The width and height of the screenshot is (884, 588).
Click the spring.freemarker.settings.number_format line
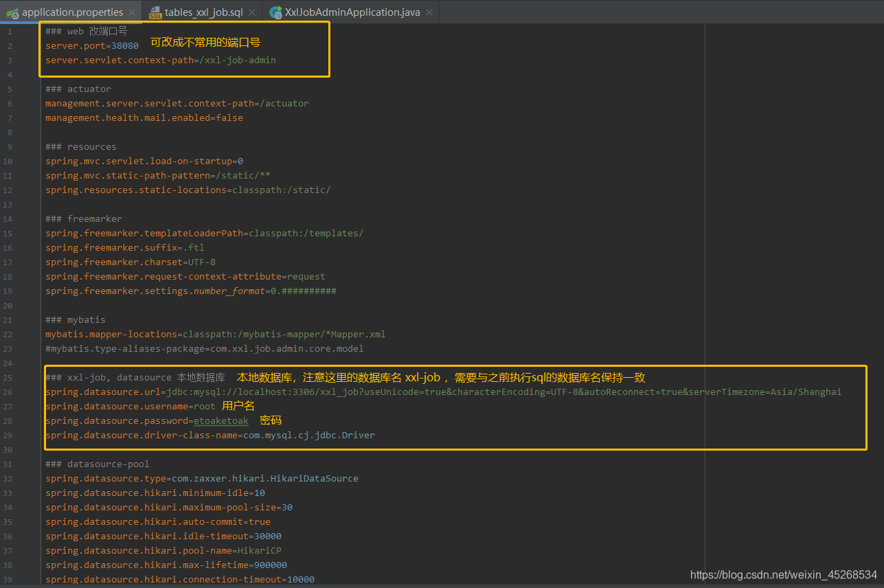(x=191, y=291)
